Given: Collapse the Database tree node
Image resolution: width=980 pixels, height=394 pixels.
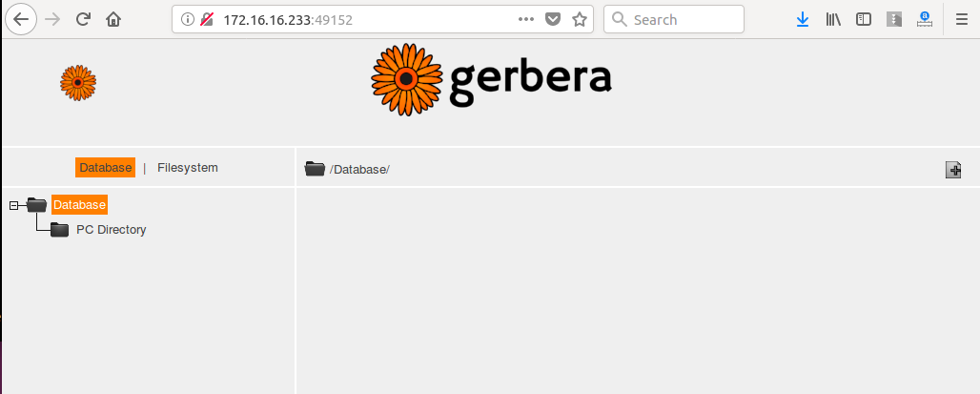Looking at the screenshot, I should [13, 205].
